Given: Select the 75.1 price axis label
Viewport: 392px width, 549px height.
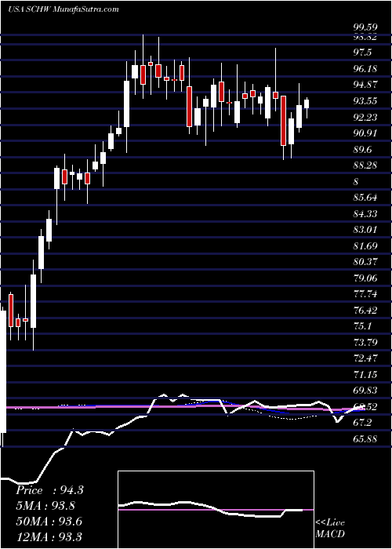Looking at the screenshot, I should coord(362,326).
